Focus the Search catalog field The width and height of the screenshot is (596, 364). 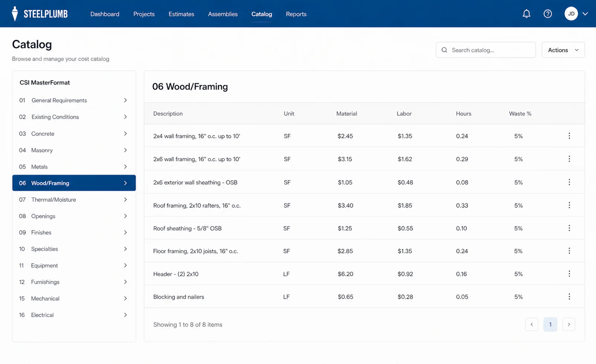click(x=486, y=50)
